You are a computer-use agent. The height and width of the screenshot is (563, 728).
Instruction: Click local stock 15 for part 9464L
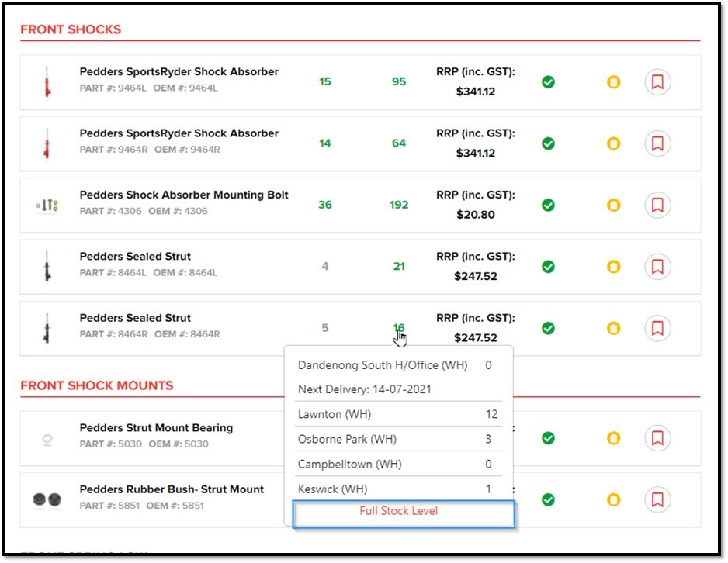[x=325, y=81]
